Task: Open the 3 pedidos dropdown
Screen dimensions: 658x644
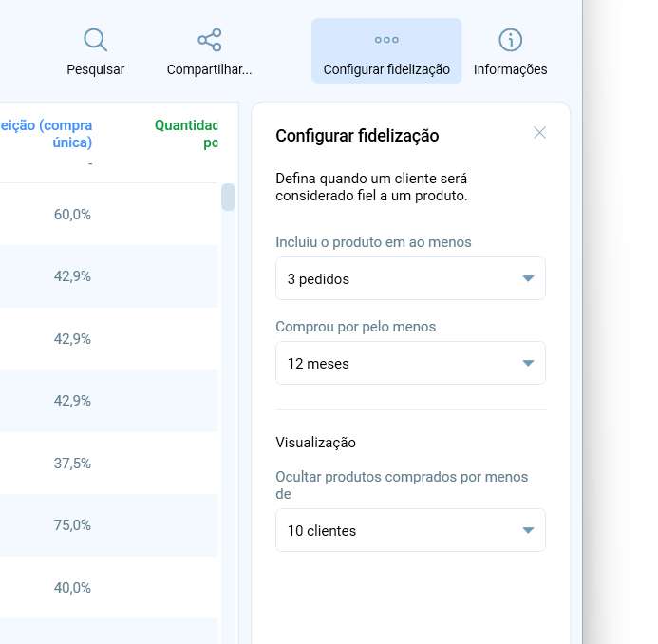Action: pyautogui.click(x=410, y=278)
